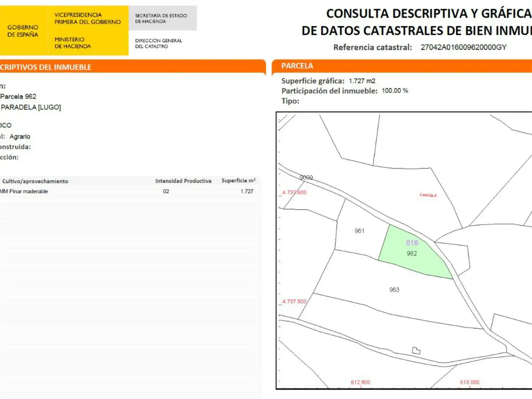The image size is (532, 399).
Task: Click Participación del inmueble value 100,00 %
Action: click(x=395, y=91)
